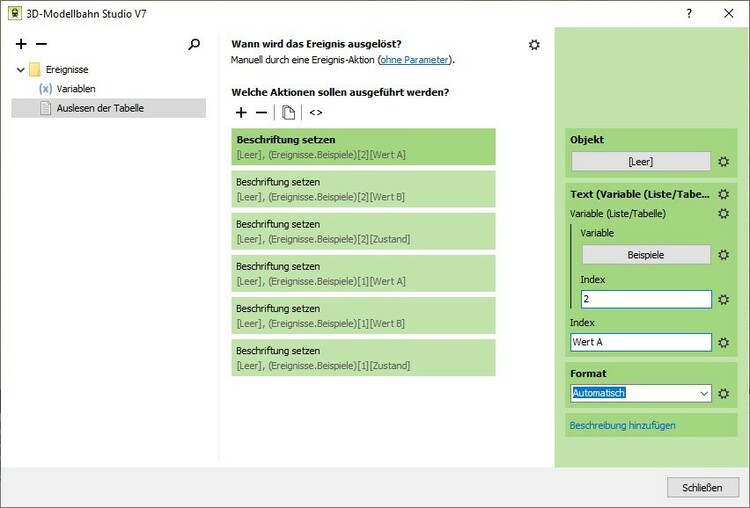Open trigger settings gear beside the question
Screen dimensions: 750x508
coord(534,45)
